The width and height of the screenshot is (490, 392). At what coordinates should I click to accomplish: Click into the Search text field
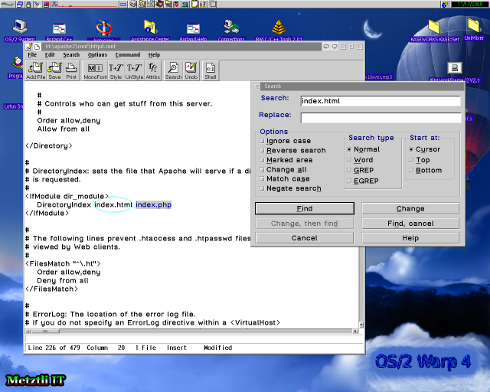pyautogui.click(x=380, y=101)
